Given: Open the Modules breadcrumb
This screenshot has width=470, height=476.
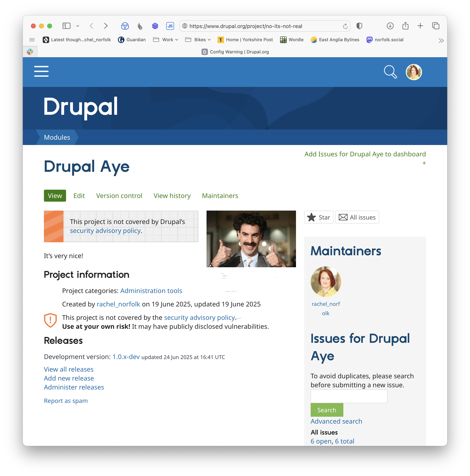Looking at the screenshot, I should tap(57, 137).
